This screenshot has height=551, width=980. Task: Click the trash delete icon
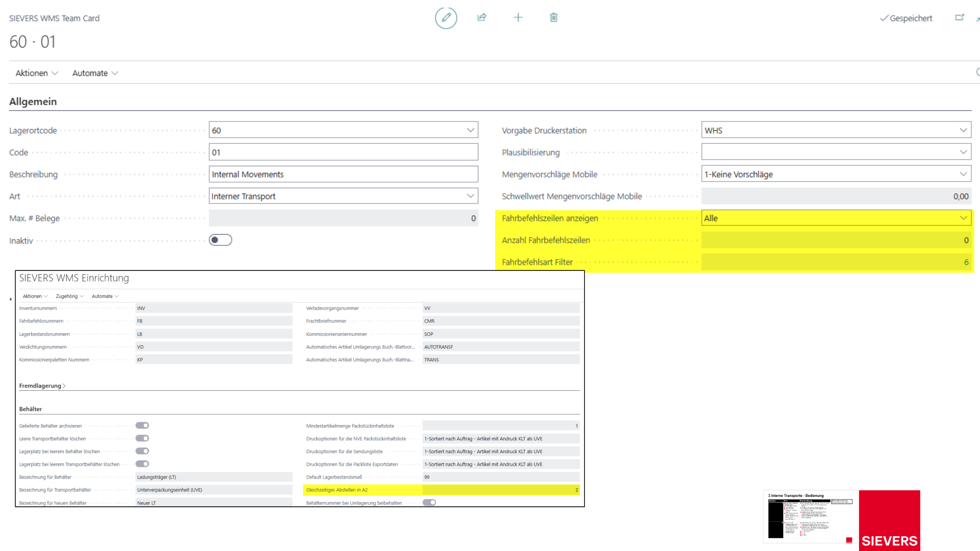tap(554, 17)
